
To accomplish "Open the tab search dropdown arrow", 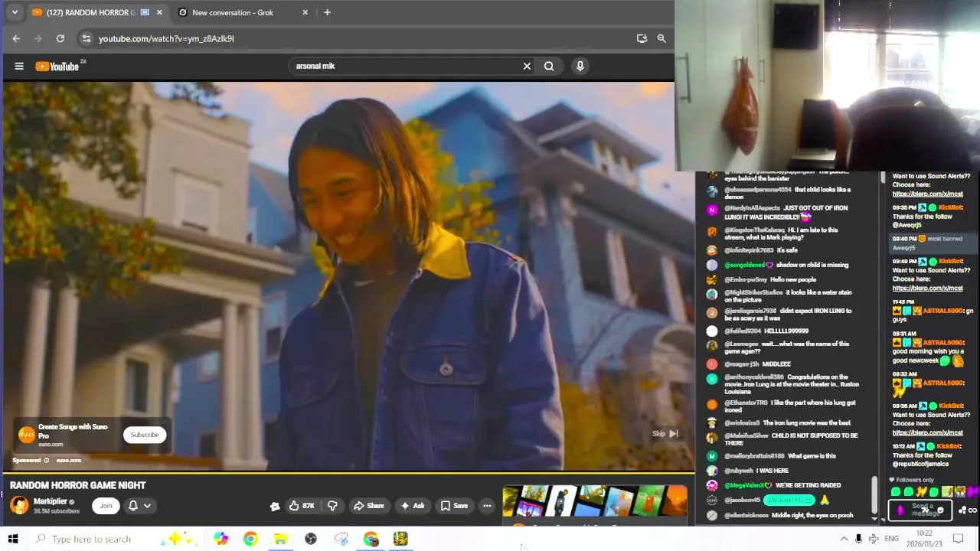I will [x=14, y=12].
